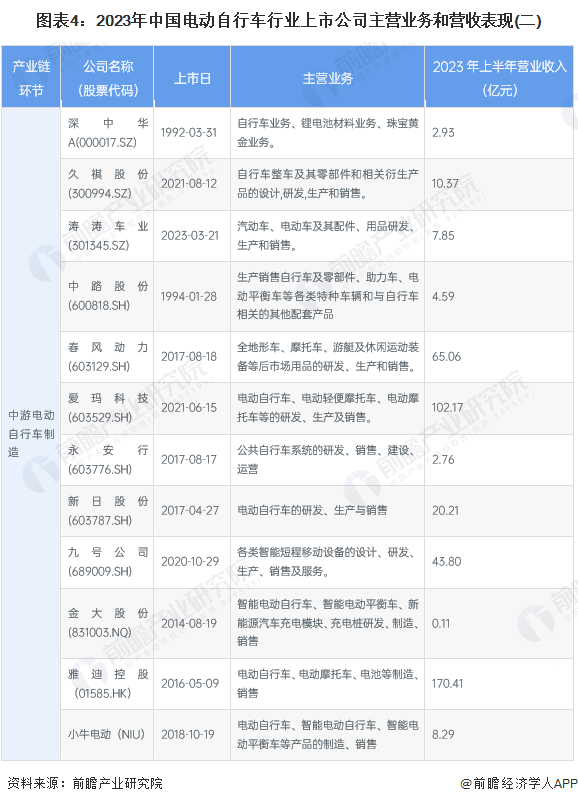Click the 深中华A(000017.SZ) company cell
The image size is (578, 804).
(x=107, y=133)
